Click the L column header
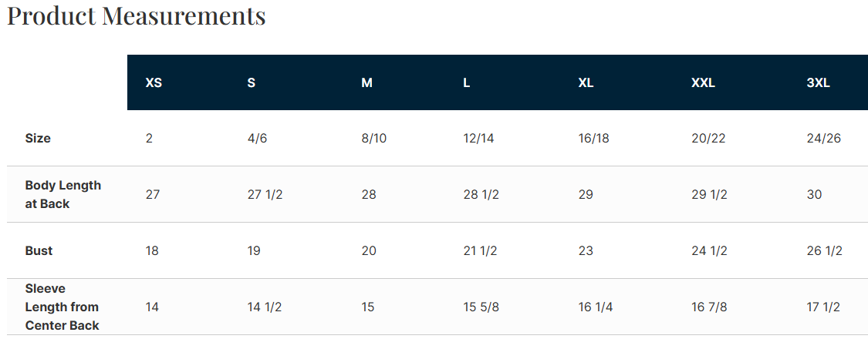 (x=467, y=82)
